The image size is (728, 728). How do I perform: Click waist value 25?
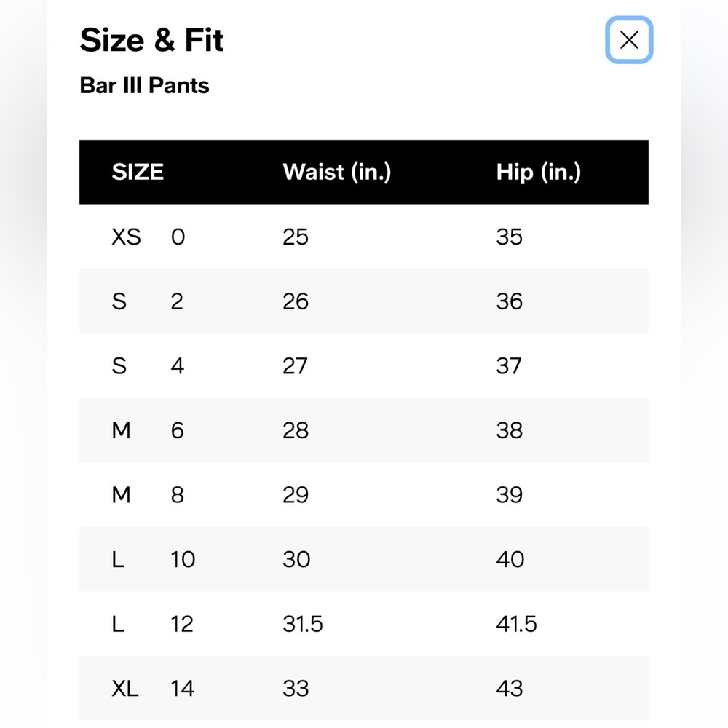point(296,237)
